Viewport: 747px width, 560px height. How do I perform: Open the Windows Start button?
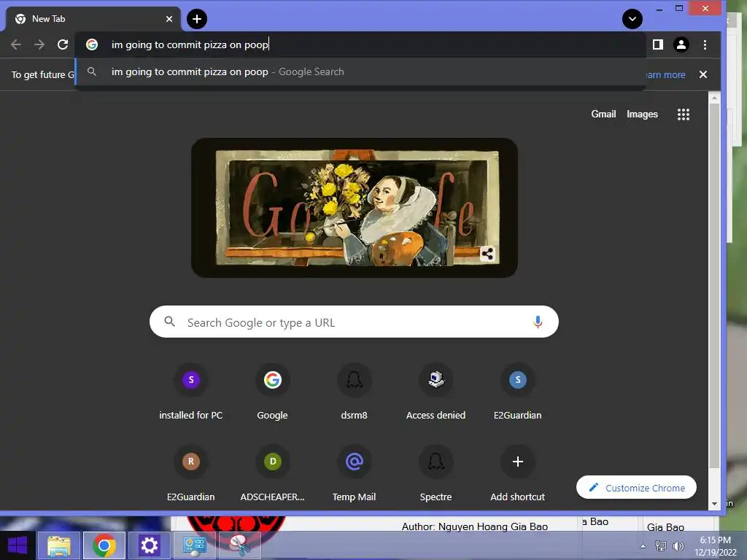coord(18,545)
